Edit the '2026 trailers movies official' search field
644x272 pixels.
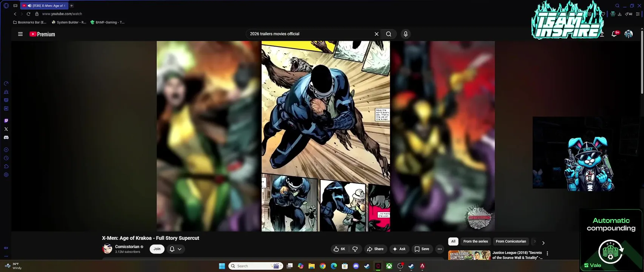pos(310,34)
